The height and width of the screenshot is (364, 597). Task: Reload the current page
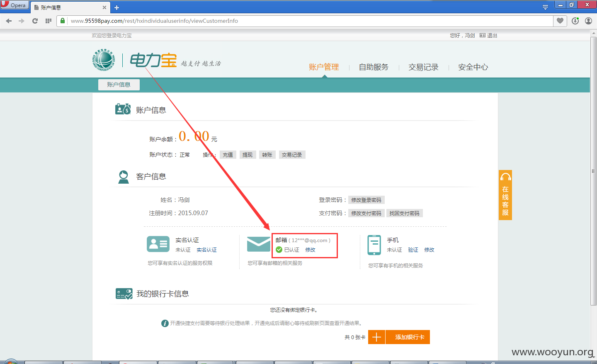pyautogui.click(x=35, y=21)
